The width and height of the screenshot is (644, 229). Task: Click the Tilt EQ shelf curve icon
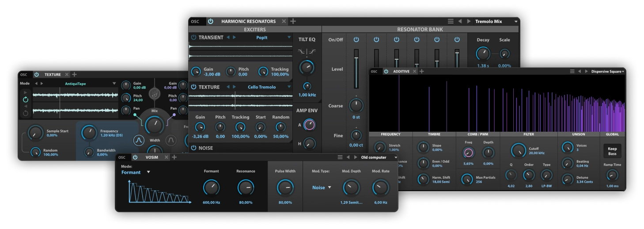click(307, 52)
